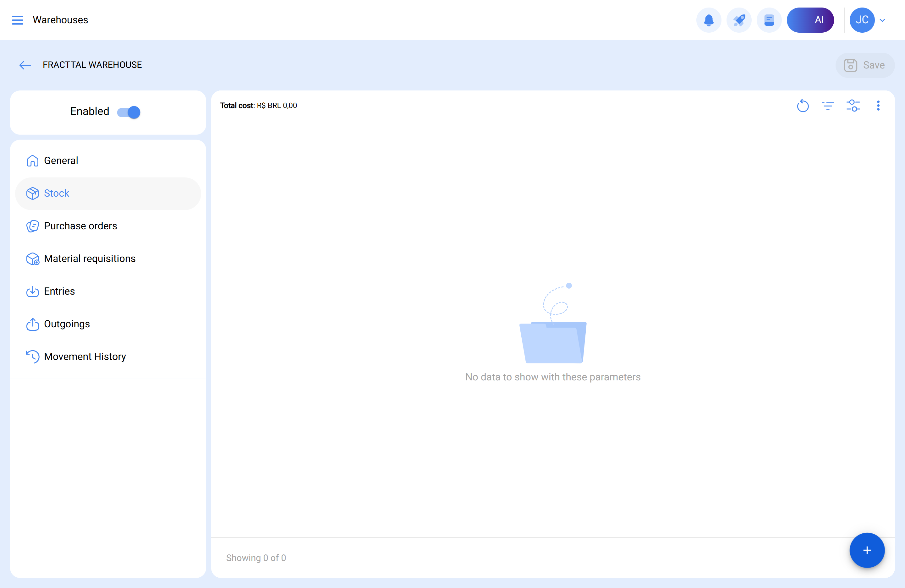This screenshot has width=905, height=588.
Task: View the Movement History section
Action: click(x=85, y=357)
